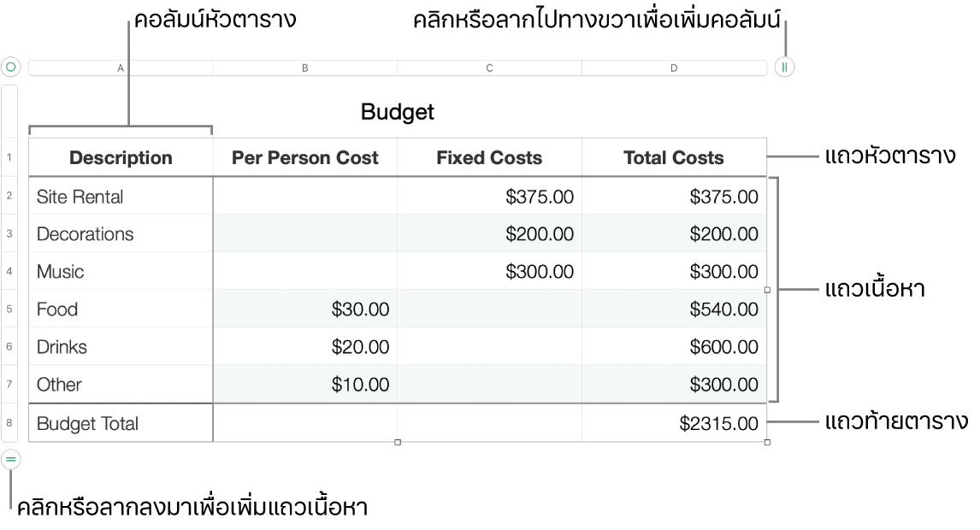Screen dimensions: 980x530
Task: Select the Description header cell
Action: (x=121, y=157)
